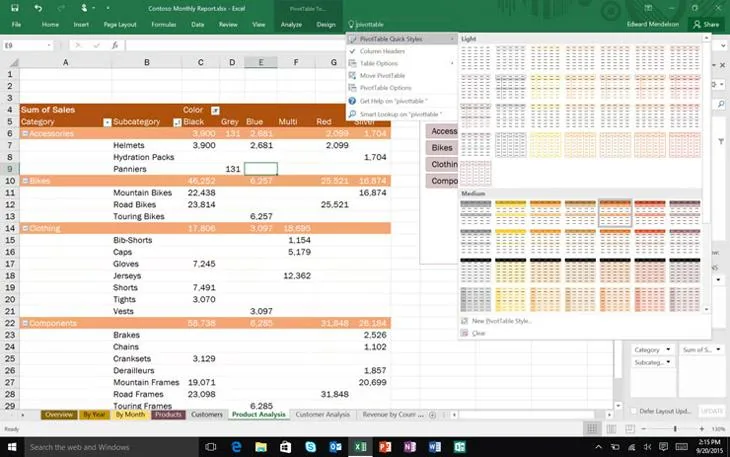This screenshot has height=457, width=730.
Task: Pick the first gray Medium pivot style
Action: pyautogui.click(x=475, y=212)
